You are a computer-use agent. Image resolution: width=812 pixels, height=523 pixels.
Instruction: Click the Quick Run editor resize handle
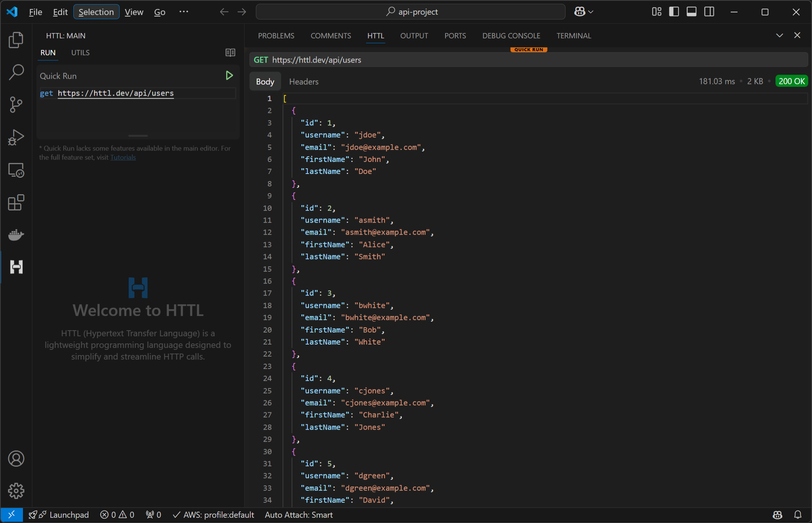pos(138,136)
